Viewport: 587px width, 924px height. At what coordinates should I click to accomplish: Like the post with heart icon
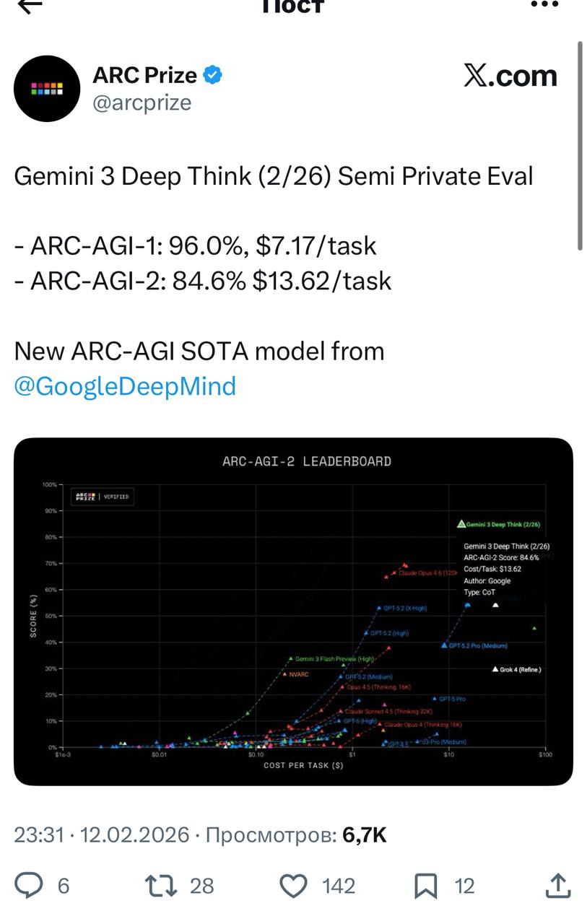pos(293,886)
